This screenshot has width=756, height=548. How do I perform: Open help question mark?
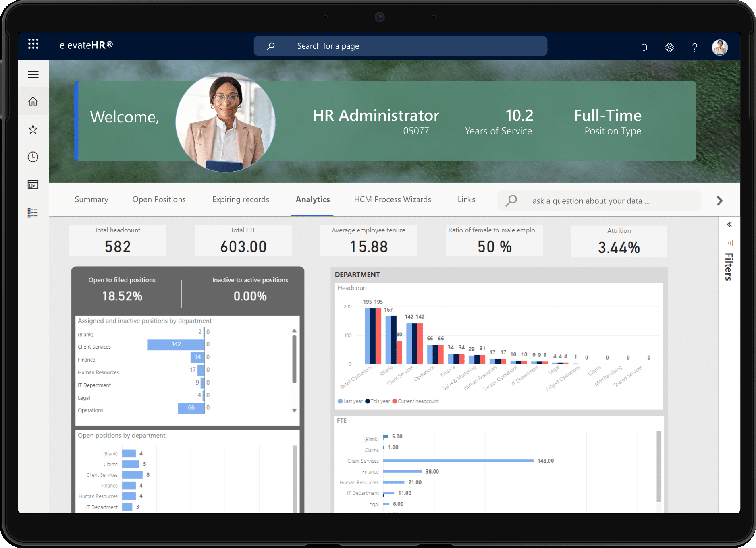[694, 48]
